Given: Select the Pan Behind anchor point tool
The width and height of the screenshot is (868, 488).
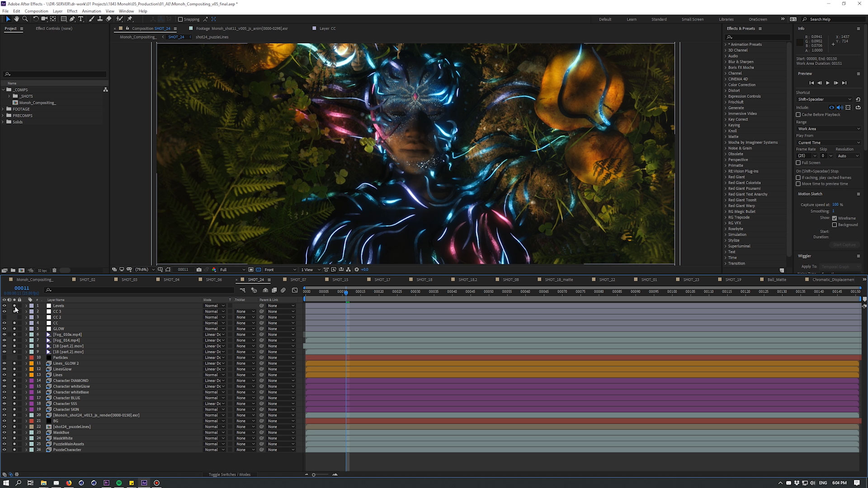Looking at the screenshot, I should 53,19.
